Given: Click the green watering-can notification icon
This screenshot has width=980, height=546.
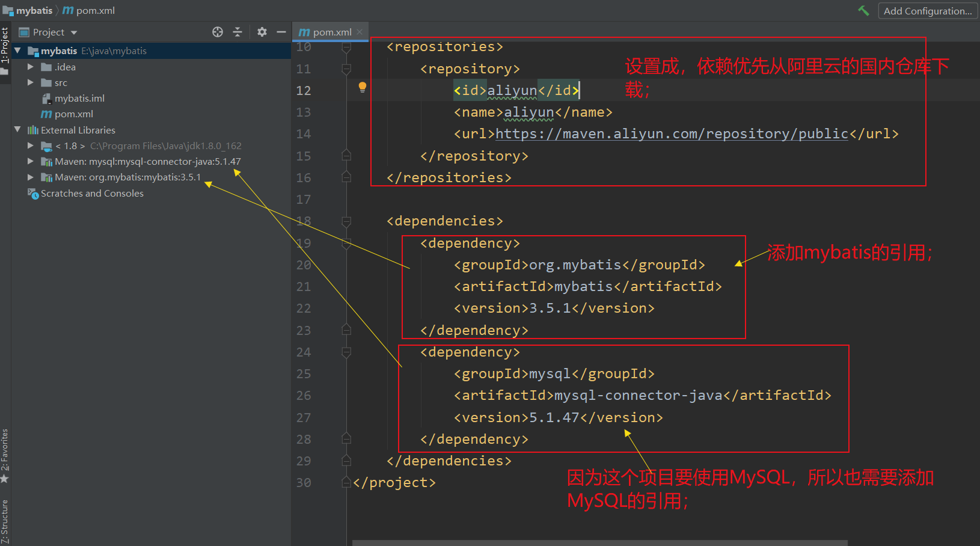Looking at the screenshot, I should click(863, 10).
